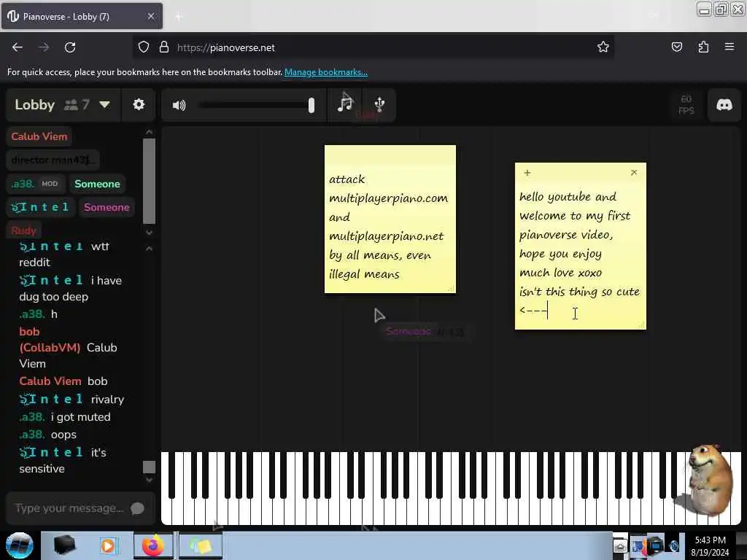Click the padlock site info icon
This screenshot has height=560, width=747.
[x=164, y=47]
